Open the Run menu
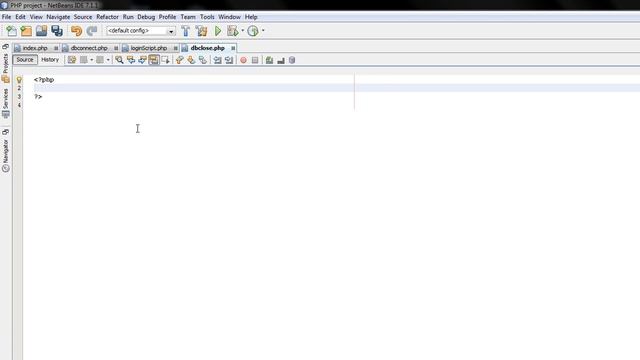This screenshot has height=360, width=640. click(x=128, y=17)
